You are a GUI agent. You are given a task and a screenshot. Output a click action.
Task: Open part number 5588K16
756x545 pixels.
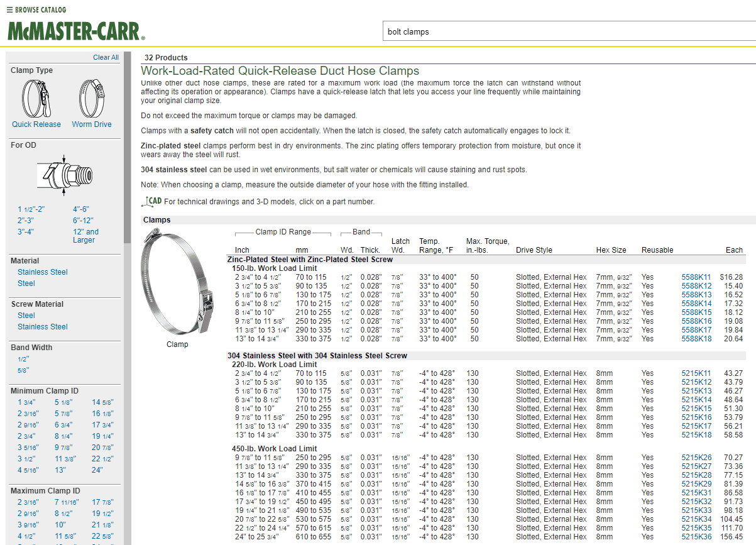coord(696,321)
